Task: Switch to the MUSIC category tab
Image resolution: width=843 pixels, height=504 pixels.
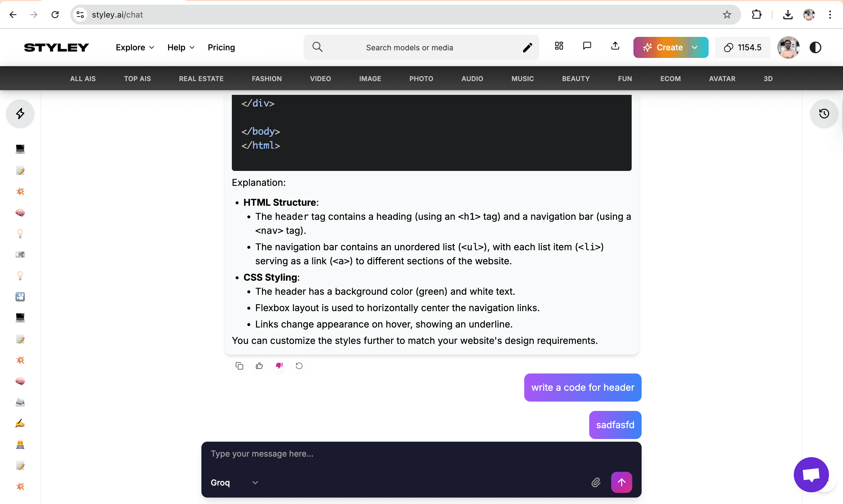Action: (x=522, y=79)
